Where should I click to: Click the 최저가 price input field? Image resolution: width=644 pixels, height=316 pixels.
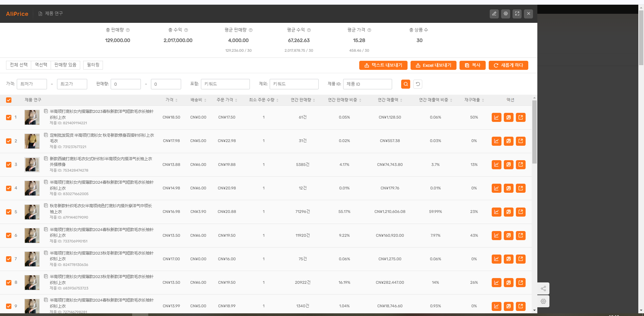tap(32, 84)
